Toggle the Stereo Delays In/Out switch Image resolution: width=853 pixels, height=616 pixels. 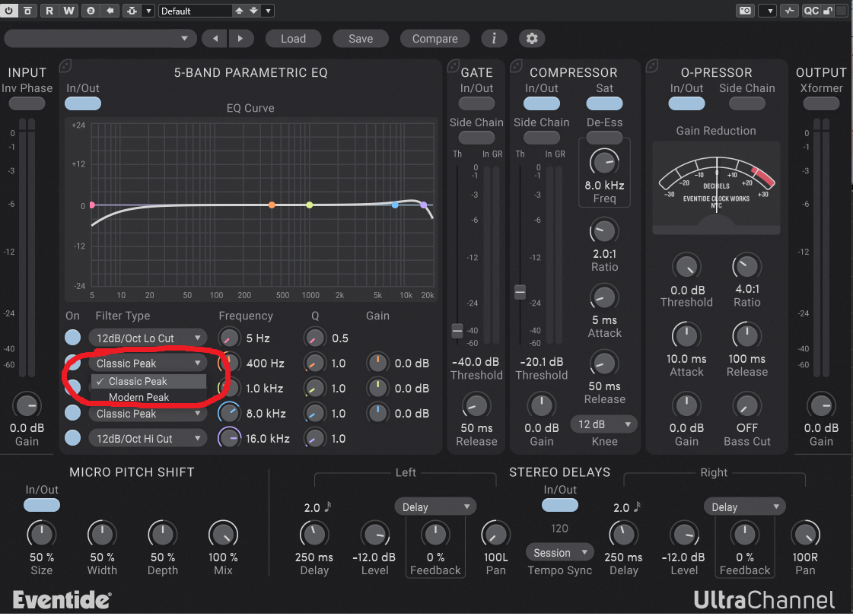[560, 505]
